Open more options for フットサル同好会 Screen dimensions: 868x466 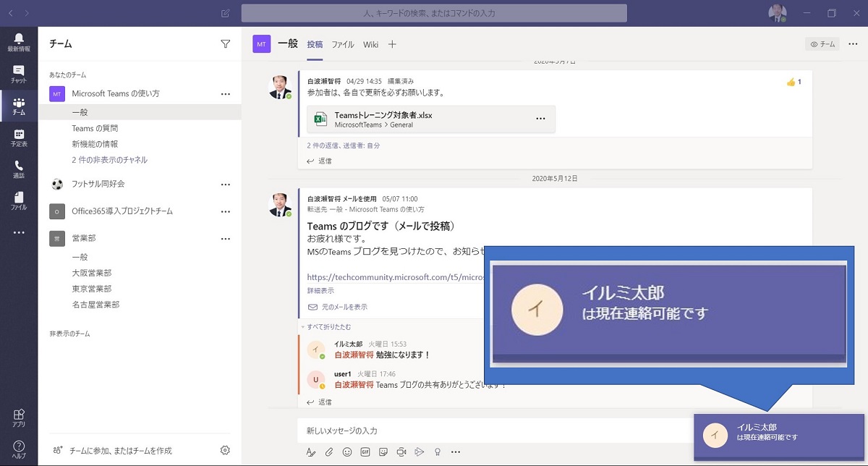pyautogui.click(x=225, y=185)
